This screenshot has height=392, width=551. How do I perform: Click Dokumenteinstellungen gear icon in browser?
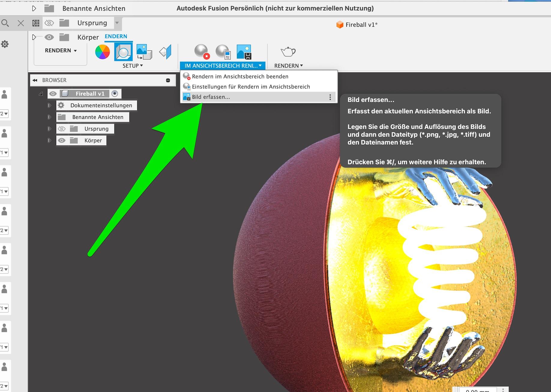coord(61,105)
